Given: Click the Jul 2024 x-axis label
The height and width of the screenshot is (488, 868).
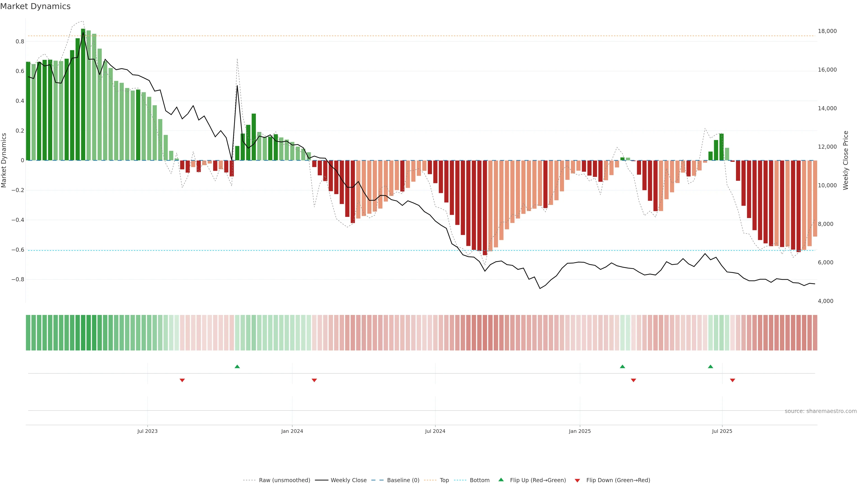Looking at the screenshot, I should click(x=435, y=431).
